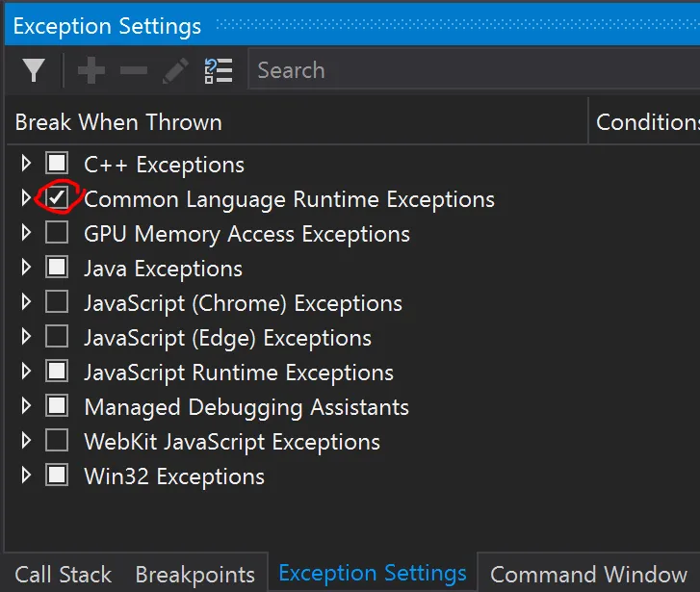This screenshot has height=592, width=700.
Task: Click the remove exception minus icon
Action: pyautogui.click(x=134, y=70)
